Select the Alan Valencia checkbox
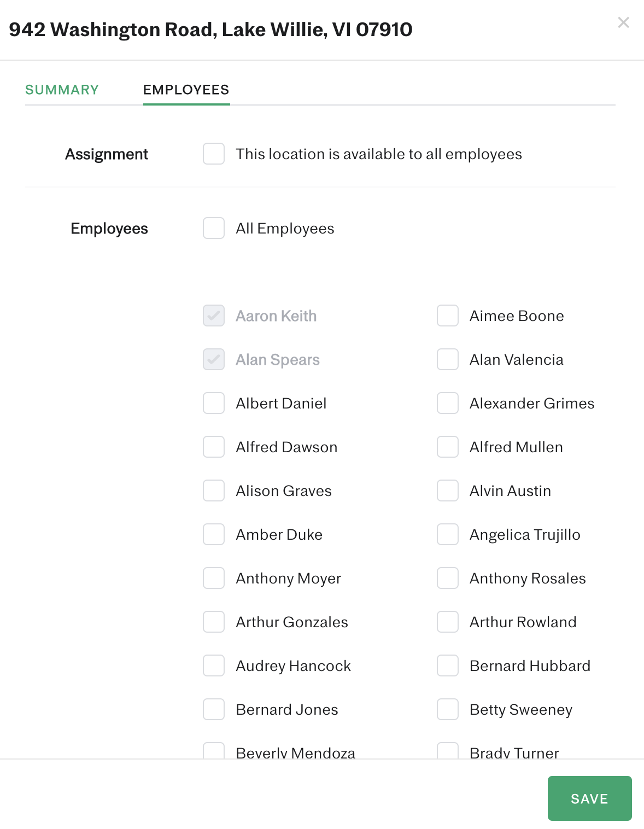Image resolution: width=644 pixels, height=829 pixels. coord(448,359)
